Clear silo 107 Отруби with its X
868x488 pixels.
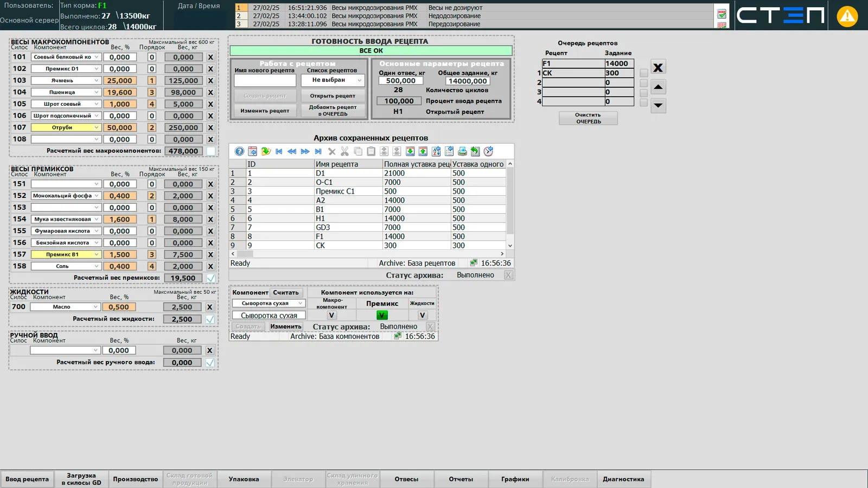pos(210,127)
